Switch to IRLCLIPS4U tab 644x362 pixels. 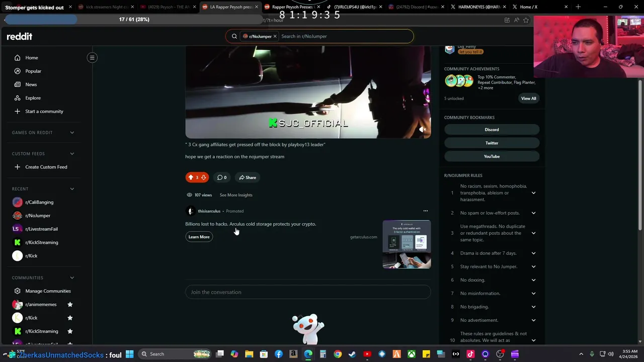(355, 7)
